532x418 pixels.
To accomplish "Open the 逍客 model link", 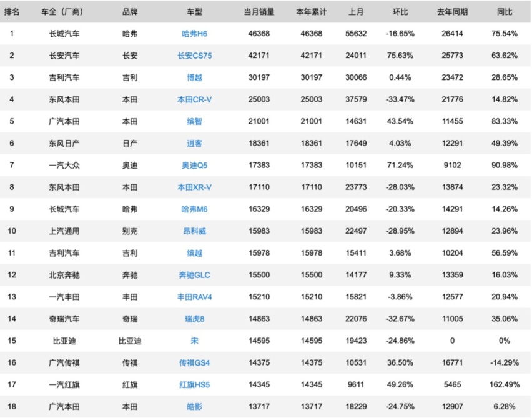I will click(x=194, y=143).
